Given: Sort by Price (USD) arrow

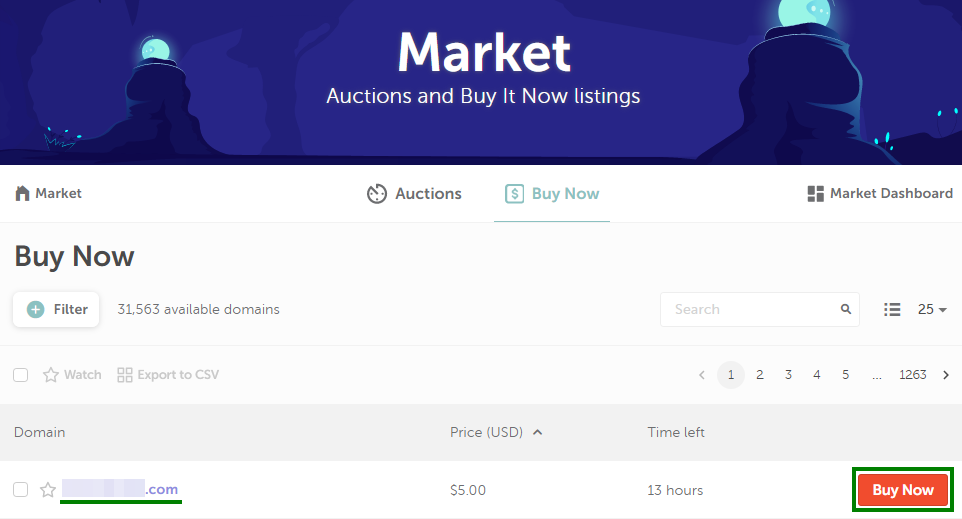Looking at the screenshot, I should [x=538, y=432].
